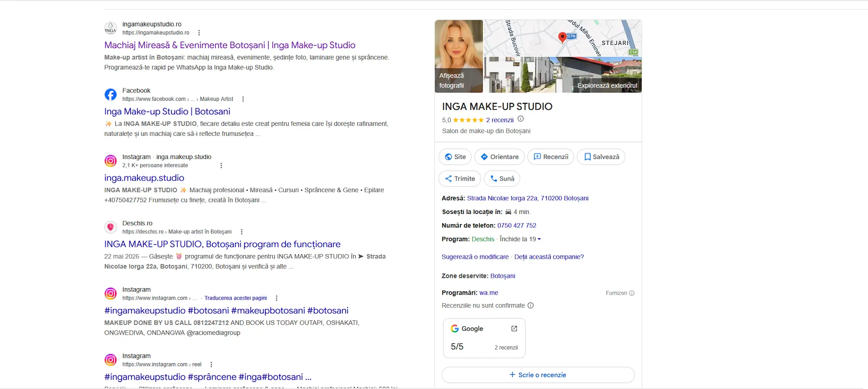Click info icon beside Recenziile nu sunt confirmate

pyautogui.click(x=531, y=305)
